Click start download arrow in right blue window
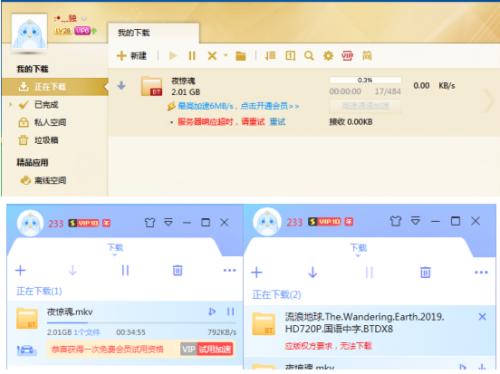The height and width of the screenshot is (374, 500). (x=312, y=272)
